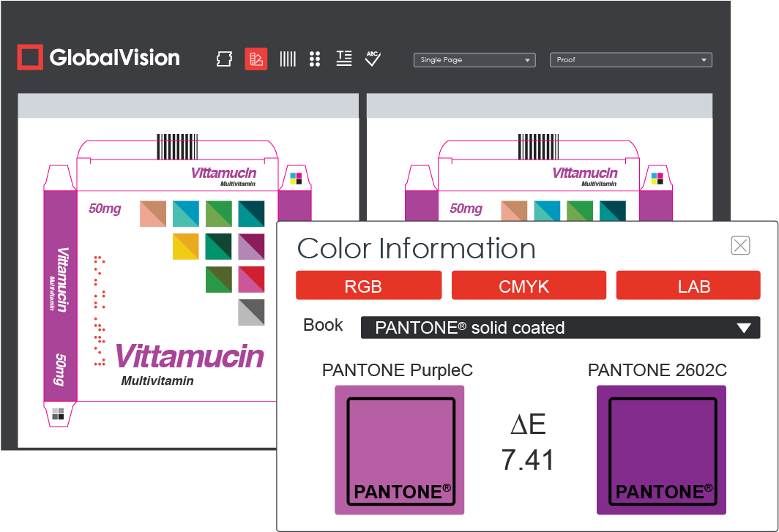This screenshot has height=532, width=779.
Task: Switch to CMYK color values
Action: point(529,285)
